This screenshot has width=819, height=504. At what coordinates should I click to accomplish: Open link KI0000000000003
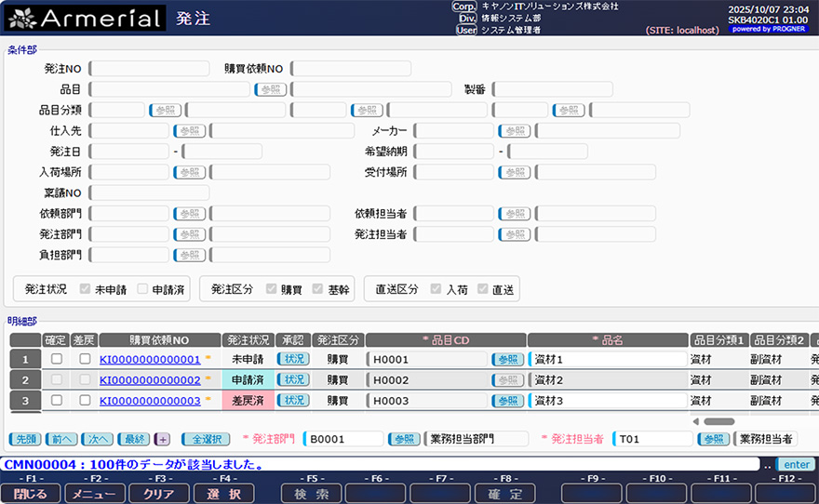(x=150, y=401)
